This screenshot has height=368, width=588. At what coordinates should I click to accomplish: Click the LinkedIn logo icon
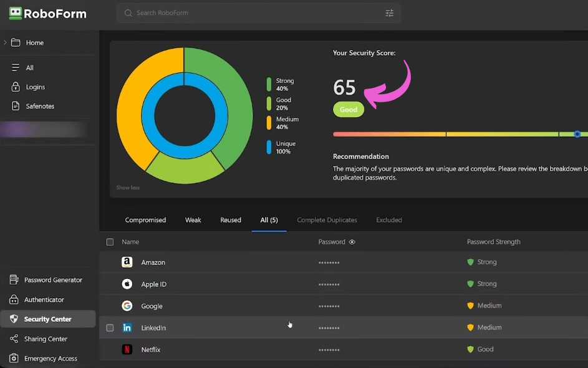127,327
